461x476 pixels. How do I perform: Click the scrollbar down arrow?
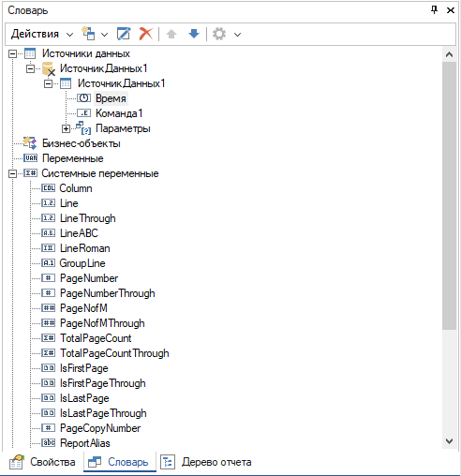(x=449, y=441)
